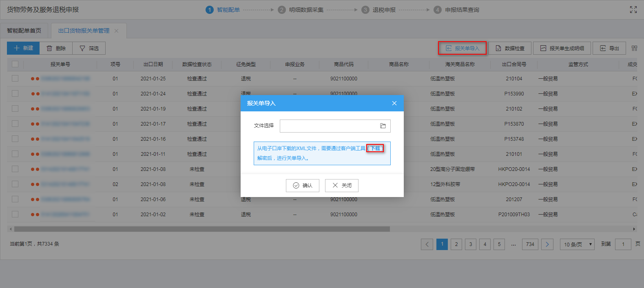Check row dated 2021-01-19

coord(15,109)
